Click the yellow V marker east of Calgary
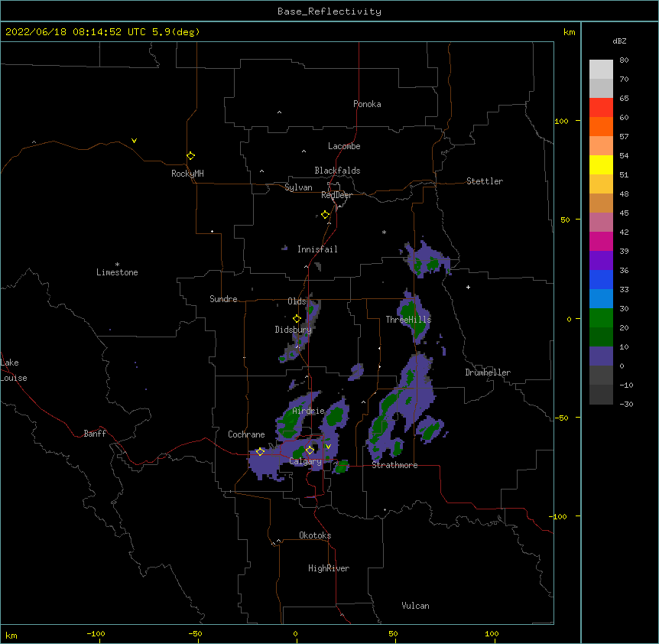The width and height of the screenshot is (659, 644). (x=328, y=447)
